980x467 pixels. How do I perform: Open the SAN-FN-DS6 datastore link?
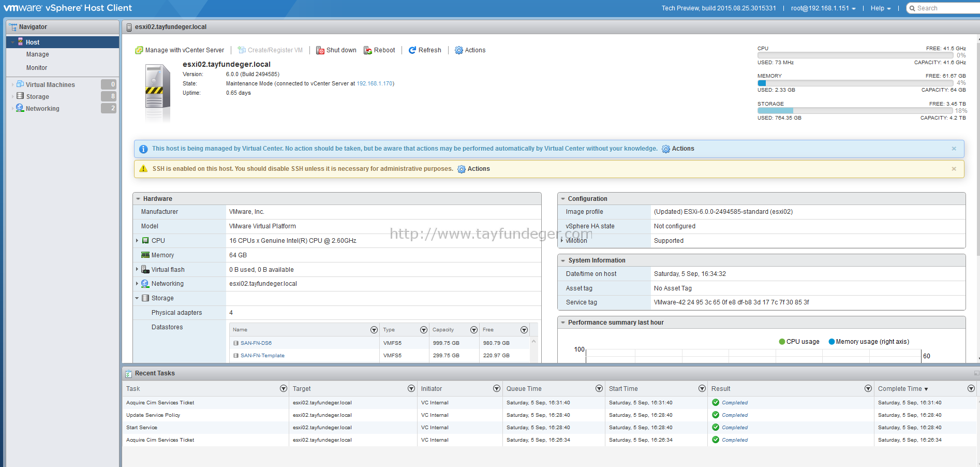click(256, 343)
